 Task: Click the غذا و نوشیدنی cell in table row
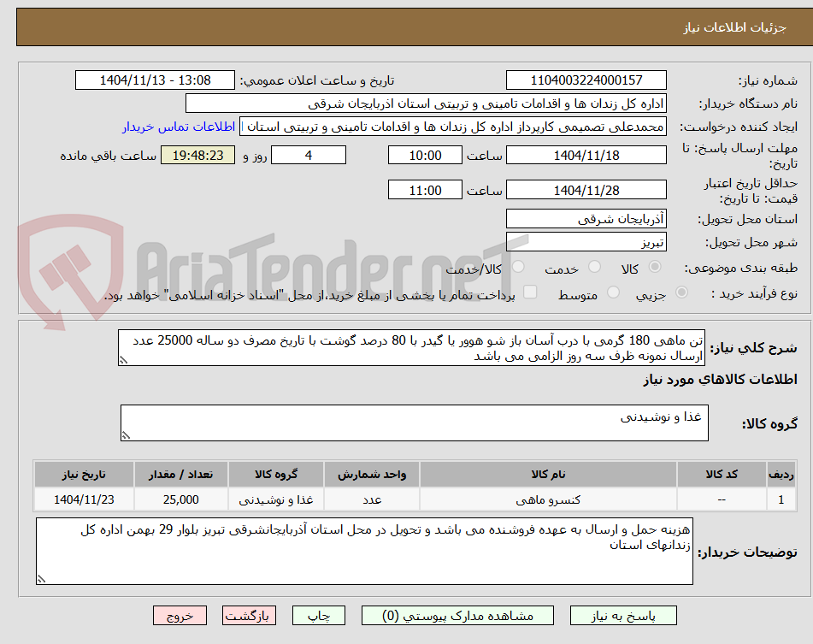(x=276, y=499)
